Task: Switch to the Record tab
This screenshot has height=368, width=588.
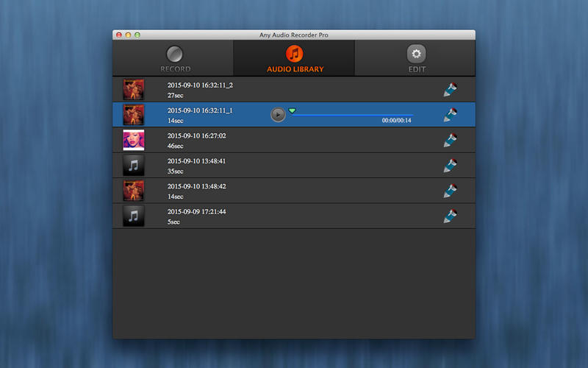Action: click(x=173, y=58)
